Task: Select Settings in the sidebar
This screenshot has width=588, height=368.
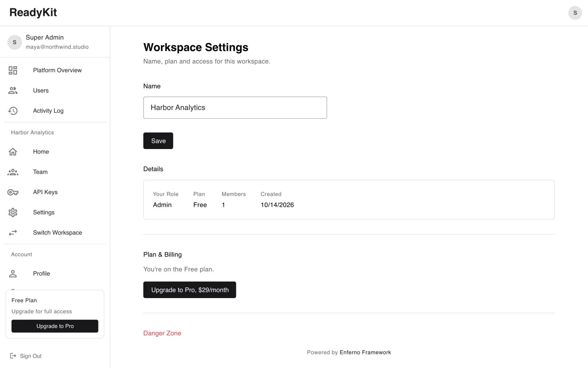Action: click(x=55, y=212)
